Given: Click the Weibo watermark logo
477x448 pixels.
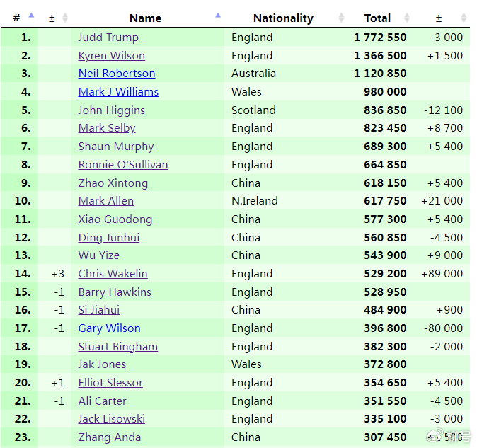Looking at the screenshot, I should click(x=441, y=435).
